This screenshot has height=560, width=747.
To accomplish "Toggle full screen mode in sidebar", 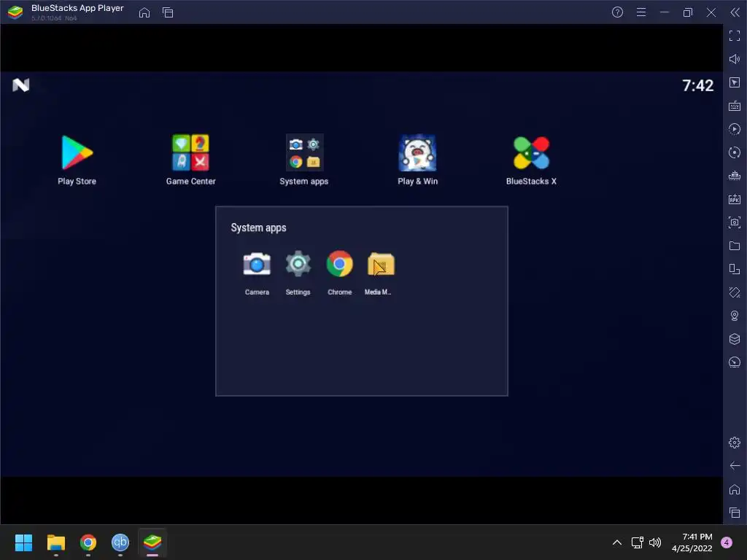I will point(735,36).
